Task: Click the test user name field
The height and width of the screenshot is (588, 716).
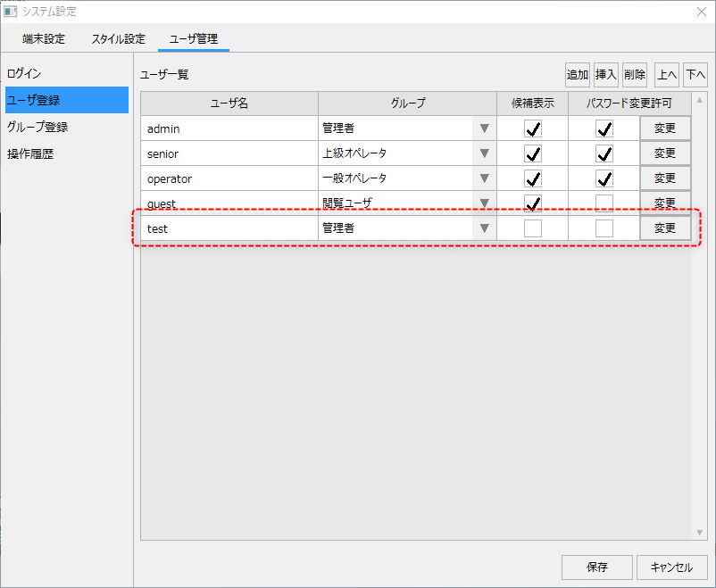Action: point(229,228)
